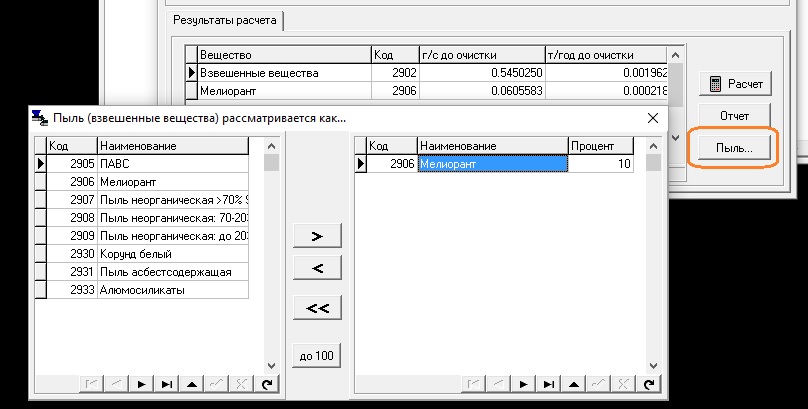Click the < button to remove substance
Screen dimensions: 808x409
317,268
